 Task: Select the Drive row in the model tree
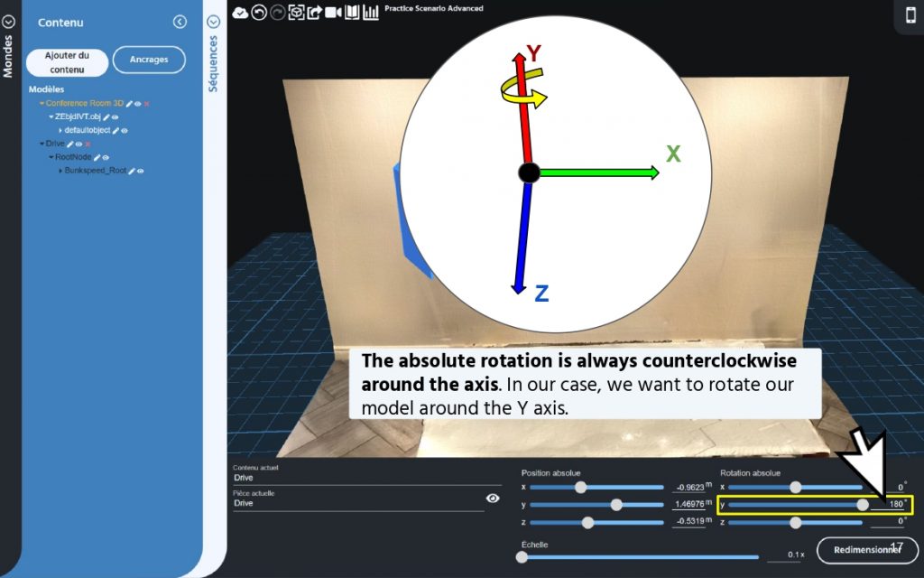pyautogui.click(x=55, y=144)
